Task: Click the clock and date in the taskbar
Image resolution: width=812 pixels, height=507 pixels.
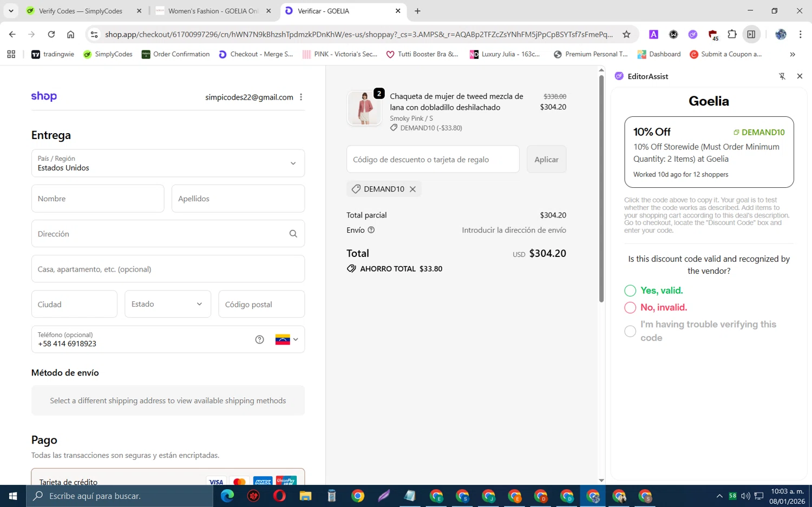Action: (x=787, y=496)
